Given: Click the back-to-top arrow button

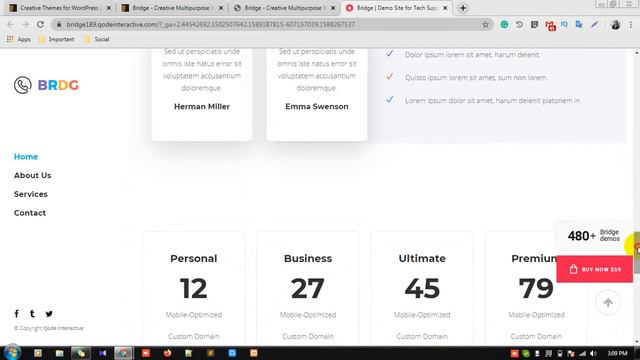Looking at the screenshot, I should [x=608, y=302].
